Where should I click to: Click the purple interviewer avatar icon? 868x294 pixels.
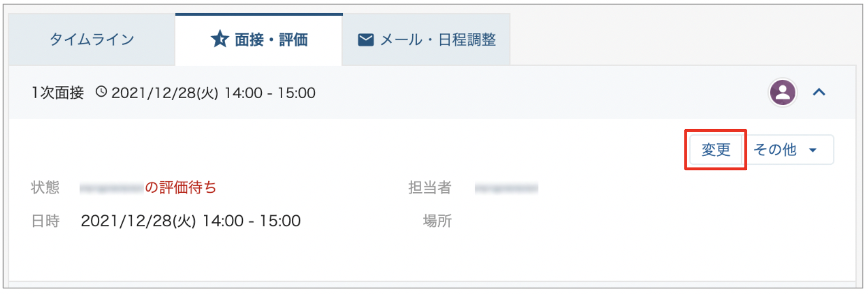[782, 93]
